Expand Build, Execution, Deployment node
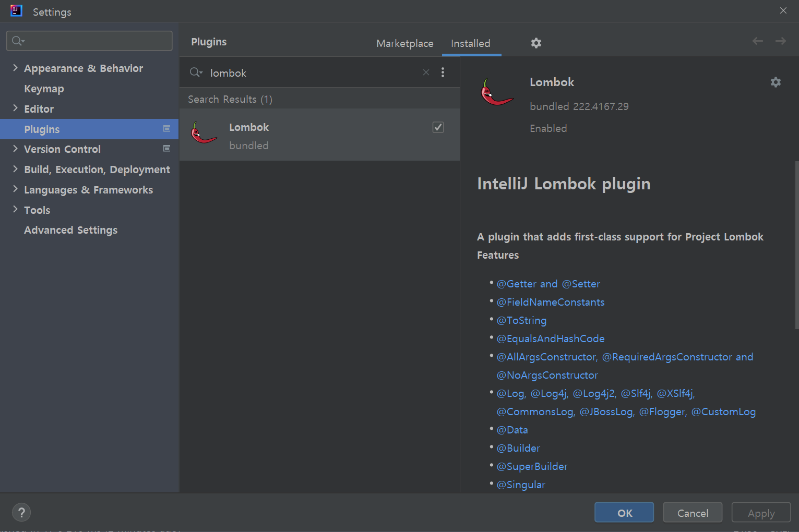 (x=15, y=169)
